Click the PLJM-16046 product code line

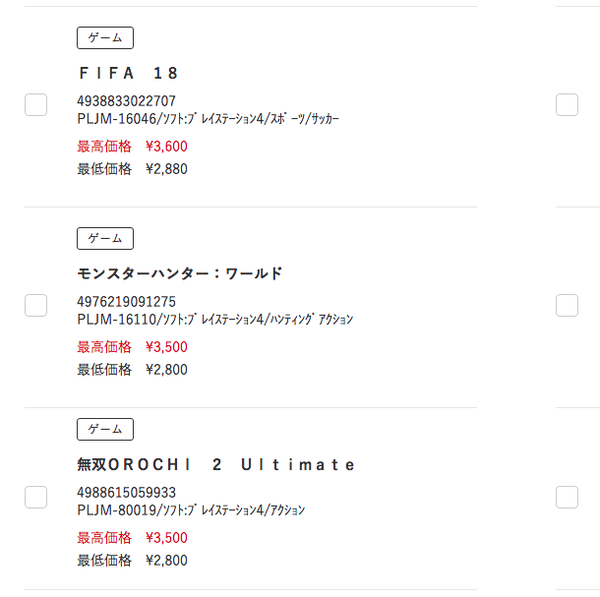tap(208, 119)
